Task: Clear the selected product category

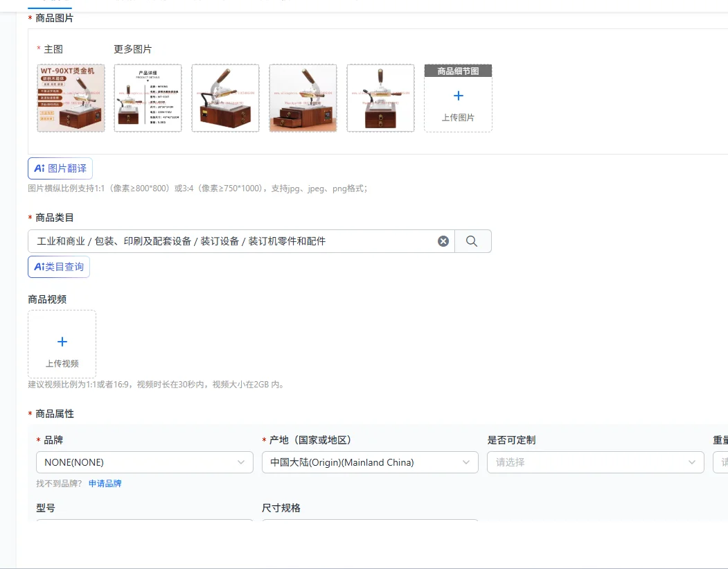Action: point(443,241)
